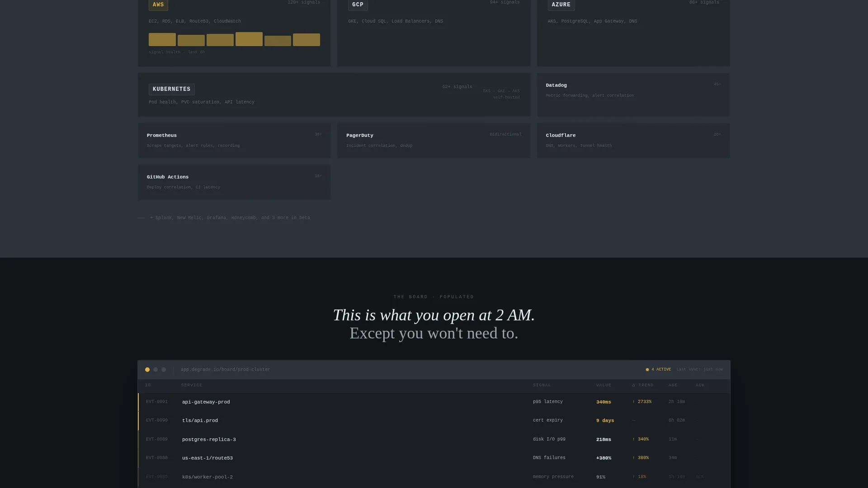868x488 pixels.
Task: Open the Prometheus integration card
Action: tap(234, 141)
